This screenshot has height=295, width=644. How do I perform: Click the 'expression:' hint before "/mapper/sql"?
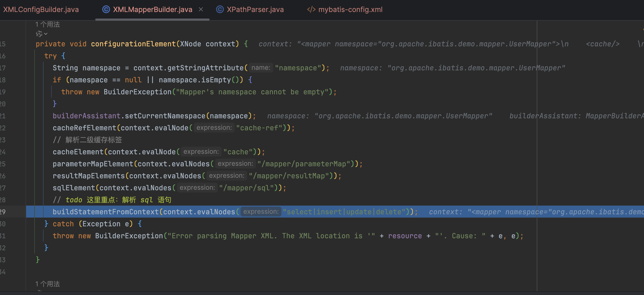(x=197, y=188)
